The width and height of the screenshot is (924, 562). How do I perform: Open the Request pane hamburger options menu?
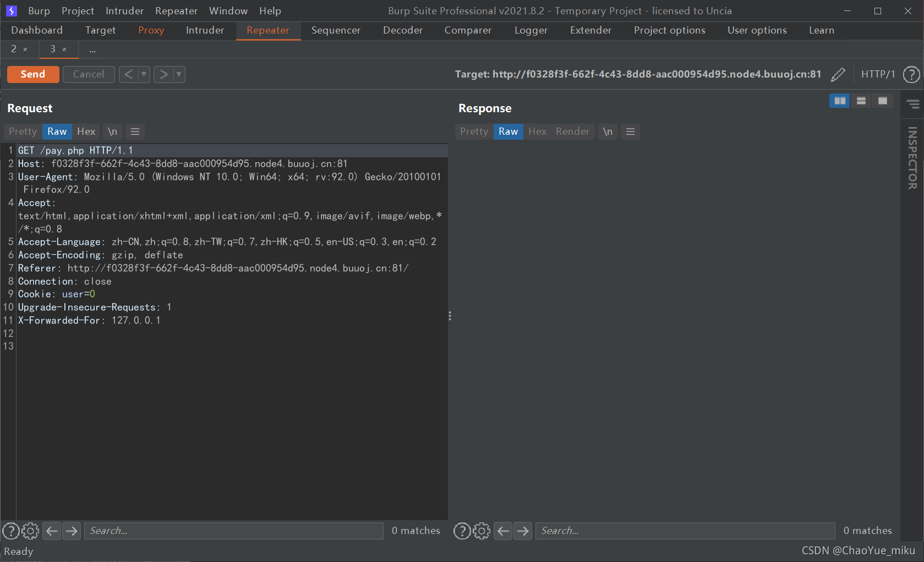tap(135, 131)
